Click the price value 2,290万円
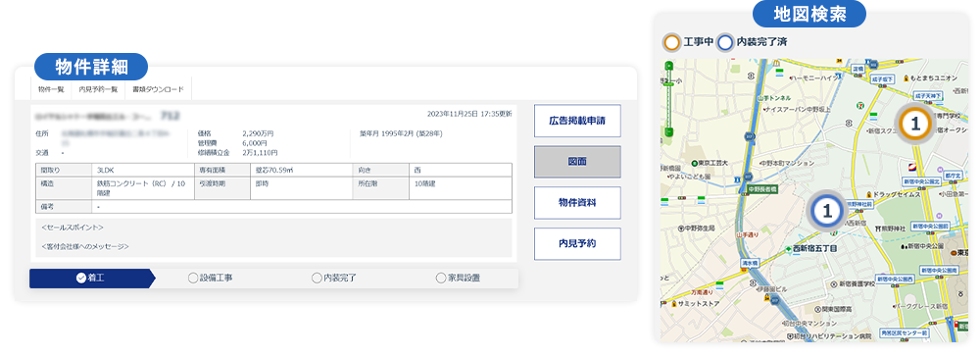The height and width of the screenshot is (357, 980). (x=258, y=133)
